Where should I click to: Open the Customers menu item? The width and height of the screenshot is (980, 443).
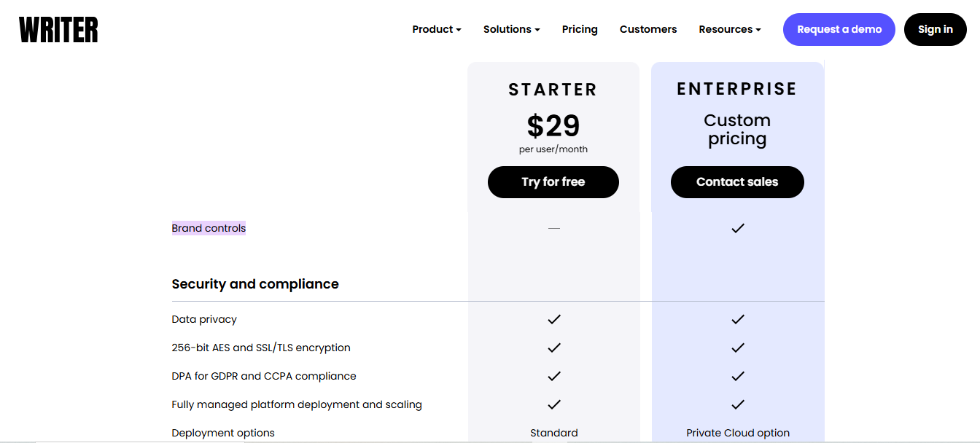[648, 29]
